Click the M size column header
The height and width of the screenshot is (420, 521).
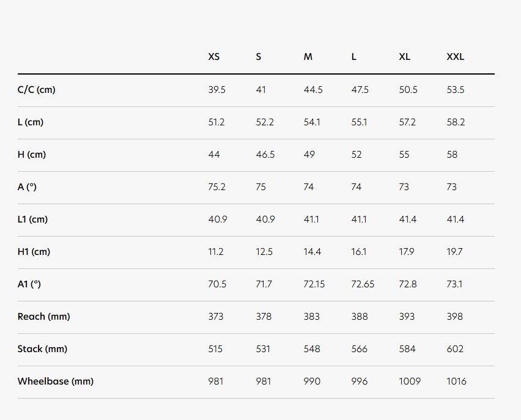pyautogui.click(x=308, y=57)
